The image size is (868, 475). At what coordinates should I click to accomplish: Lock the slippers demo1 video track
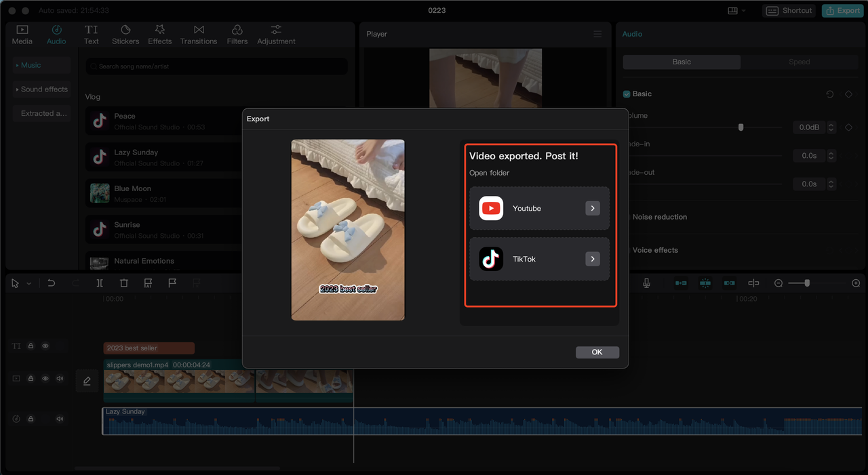click(x=31, y=378)
